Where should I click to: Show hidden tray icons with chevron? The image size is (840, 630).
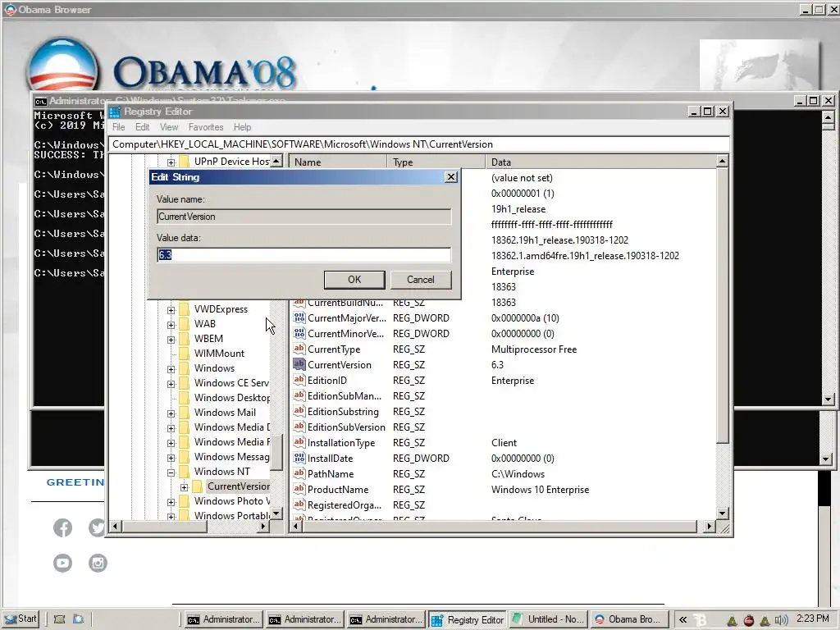pos(682,620)
